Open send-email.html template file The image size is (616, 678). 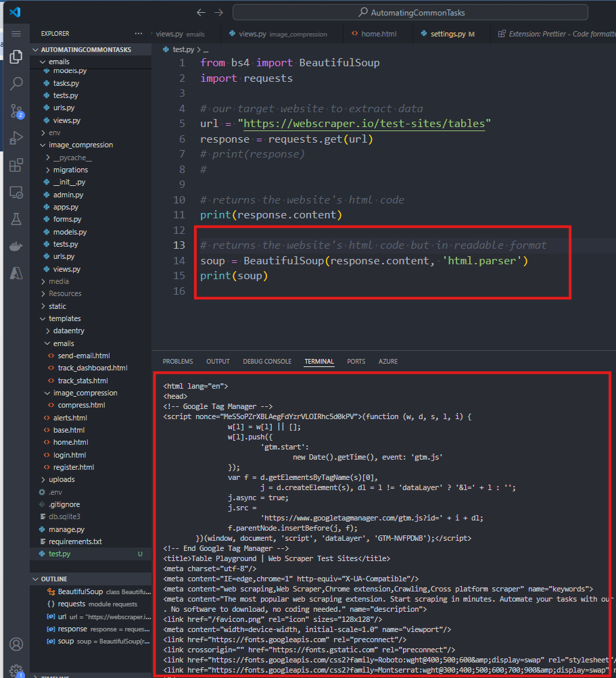91,356
